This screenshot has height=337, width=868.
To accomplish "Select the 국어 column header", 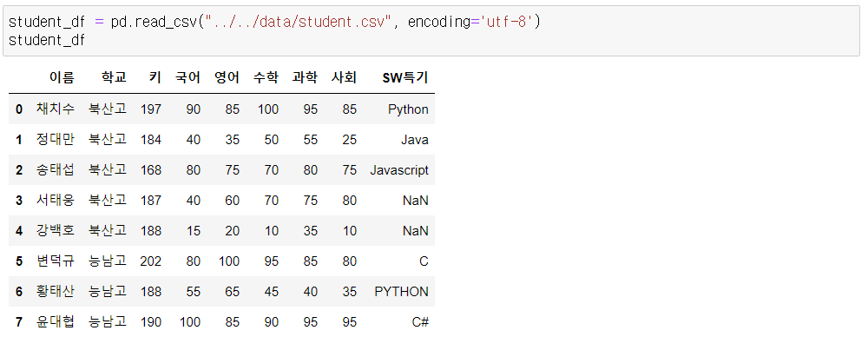I will point(188,77).
